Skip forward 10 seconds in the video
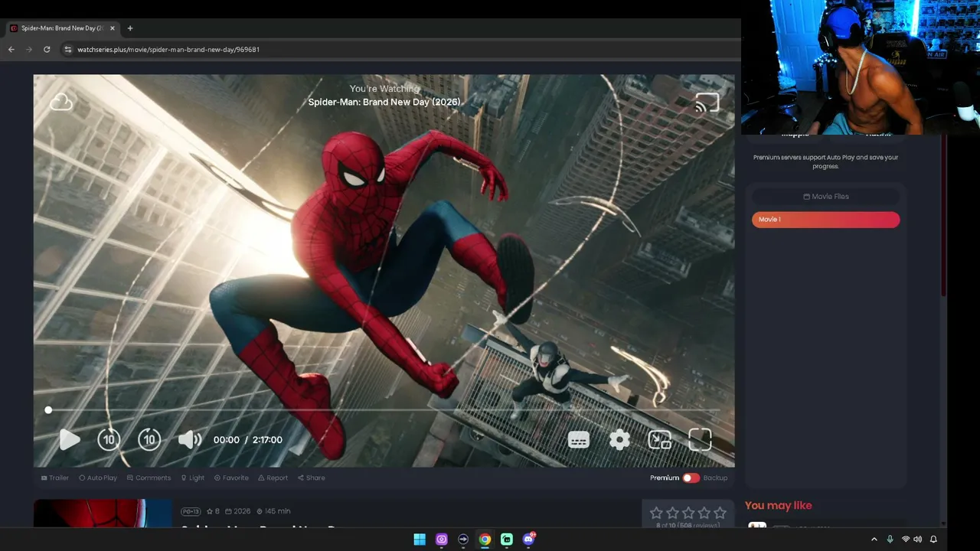The image size is (980, 551). click(149, 439)
